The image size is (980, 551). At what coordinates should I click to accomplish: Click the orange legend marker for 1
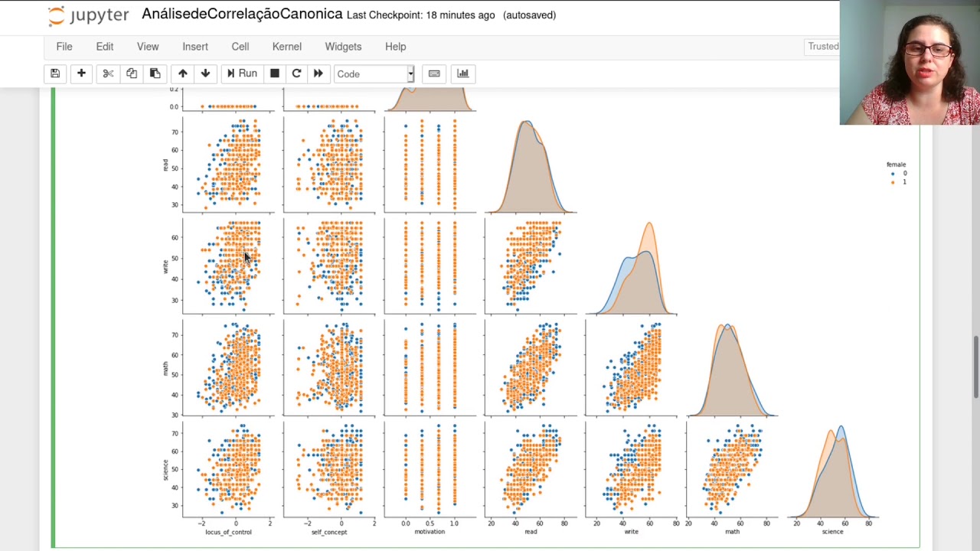(x=893, y=182)
